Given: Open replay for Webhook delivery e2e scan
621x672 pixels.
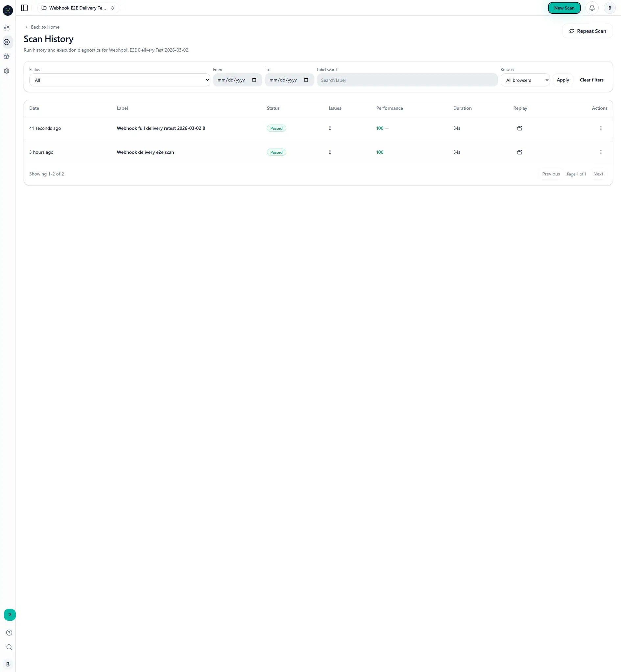Looking at the screenshot, I should click(x=519, y=152).
